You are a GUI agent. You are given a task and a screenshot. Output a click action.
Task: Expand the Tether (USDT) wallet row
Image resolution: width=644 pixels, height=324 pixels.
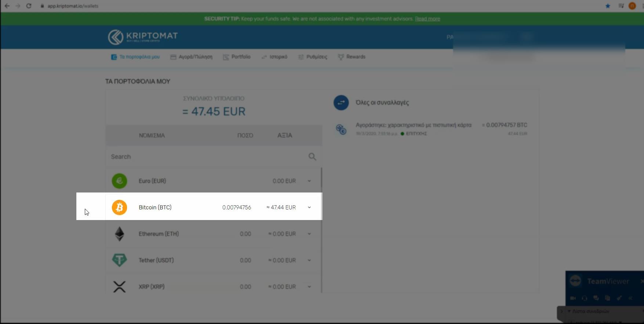point(309,260)
